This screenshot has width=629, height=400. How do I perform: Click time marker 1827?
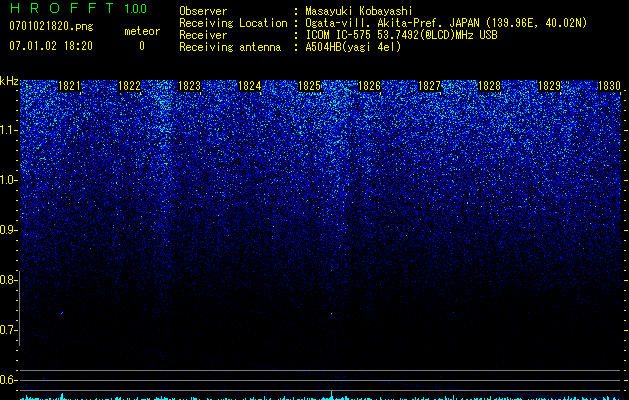[x=429, y=86]
